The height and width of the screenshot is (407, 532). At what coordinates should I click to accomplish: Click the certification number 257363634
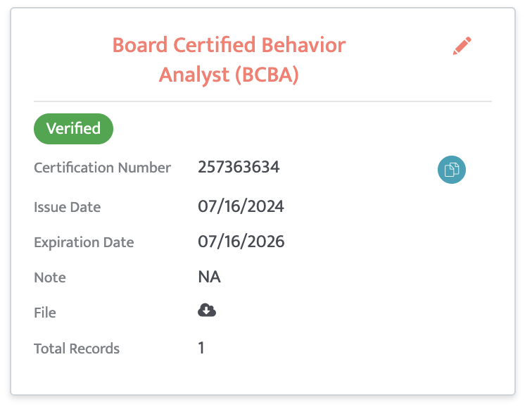coord(239,167)
